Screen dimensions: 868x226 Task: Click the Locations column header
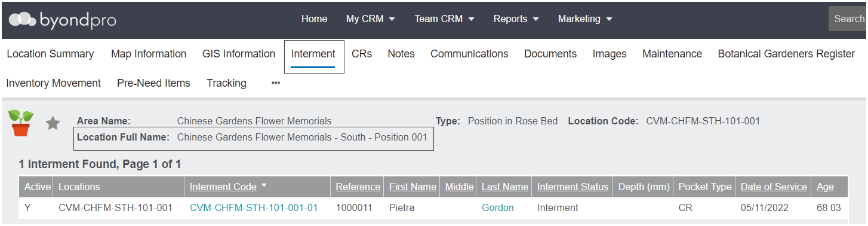click(79, 187)
